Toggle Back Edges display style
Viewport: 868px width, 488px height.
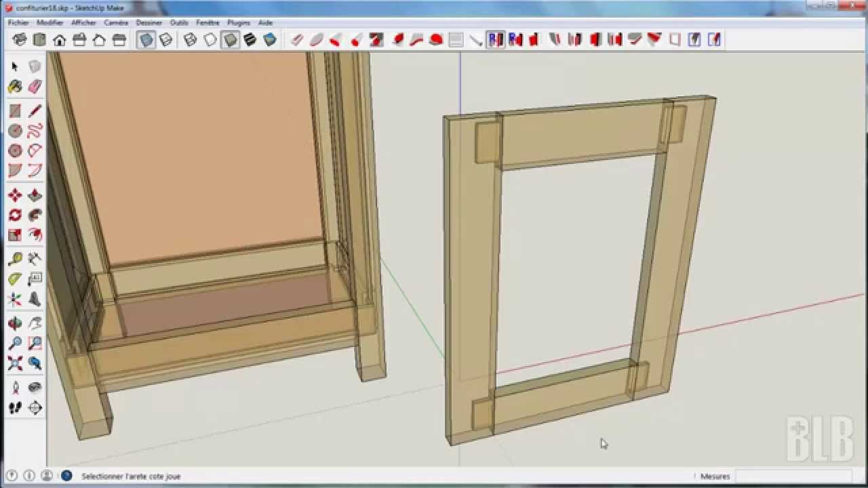pos(165,40)
